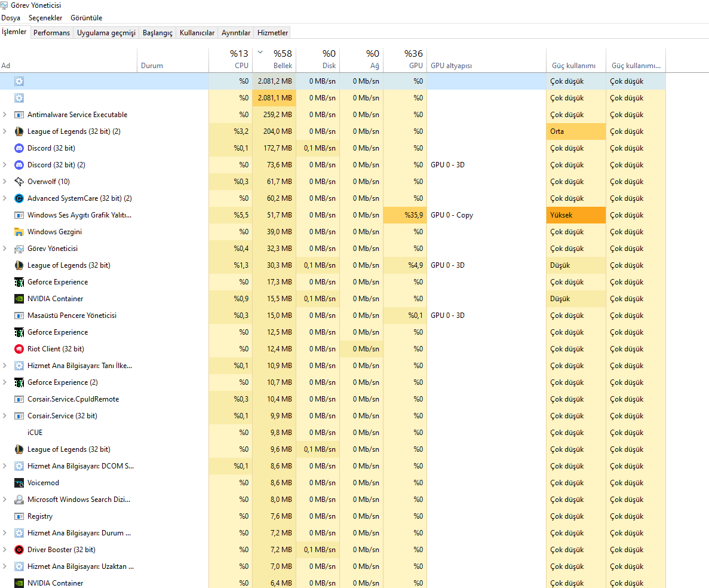
Task: Expand League of Legends (32 bit) (2)
Action: click(x=5, y=131)
